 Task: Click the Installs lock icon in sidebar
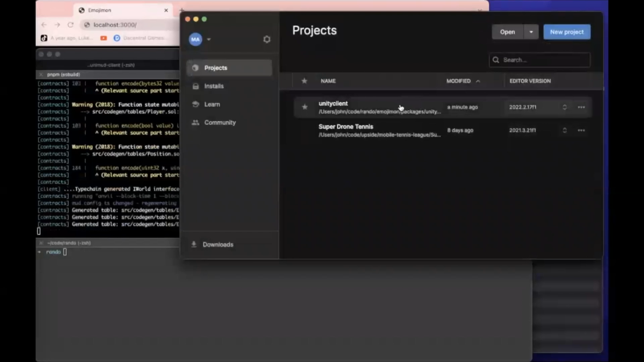(196, 86)
